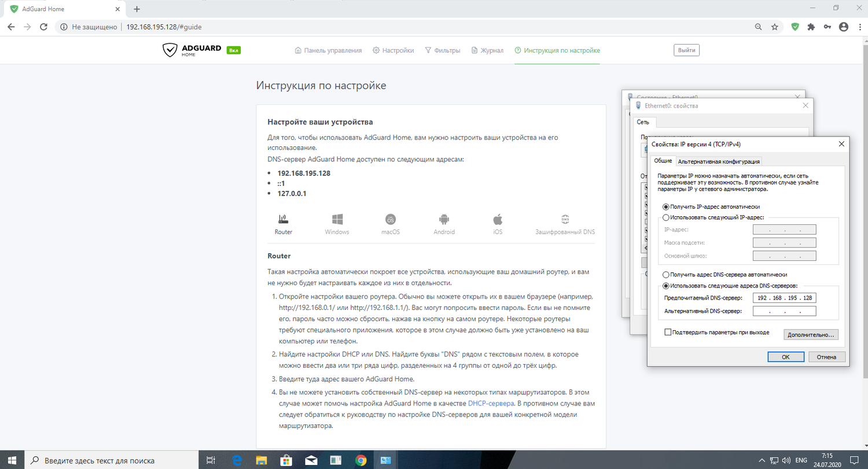The height and width of the screenshot is (469, 868).
Task: Open the Chrome extensions puzzle icon
Action: (x=811, y=27)
